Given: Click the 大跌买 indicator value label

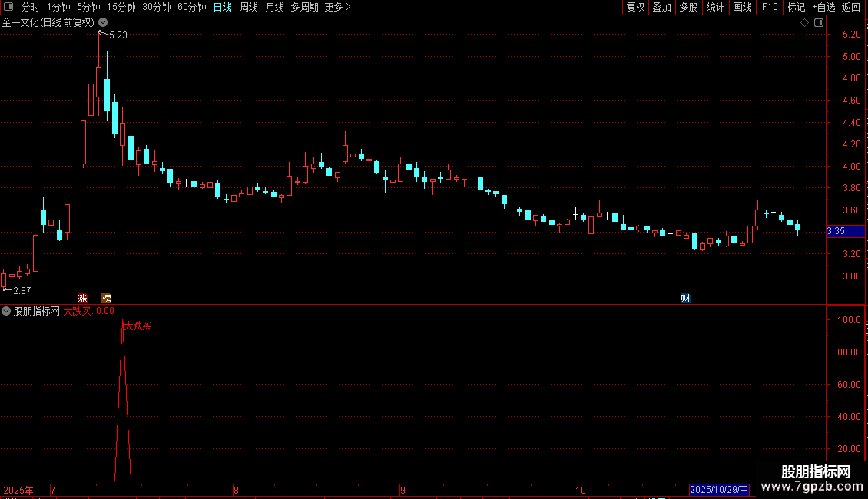Looking at the screenshot, I should [x=88, y=312].
